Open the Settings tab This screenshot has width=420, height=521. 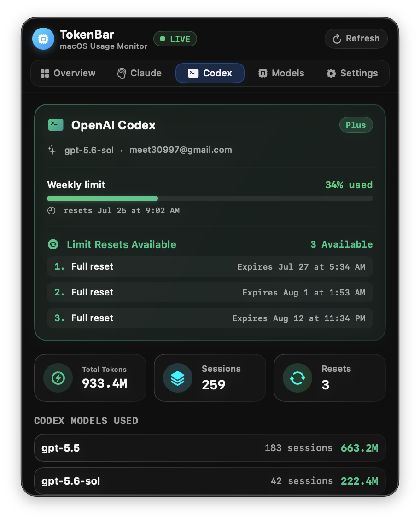[352, 74]
